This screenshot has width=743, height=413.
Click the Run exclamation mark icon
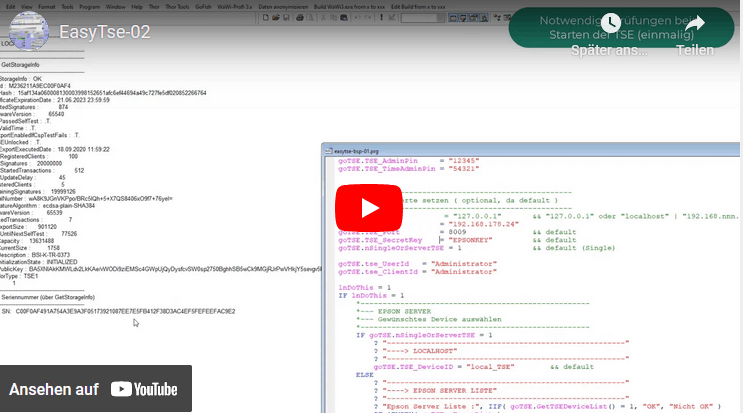pos(381,18)
